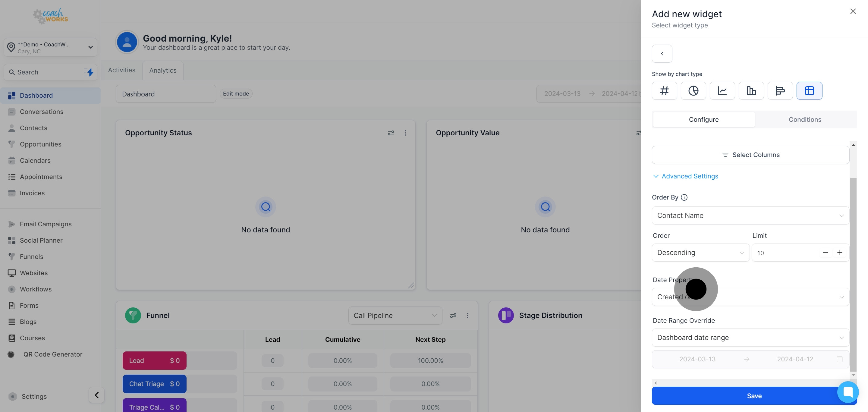Viewport: 868px width, 412px height.
Task: Click the Select Columns button
Action: [x=750, y=155]
